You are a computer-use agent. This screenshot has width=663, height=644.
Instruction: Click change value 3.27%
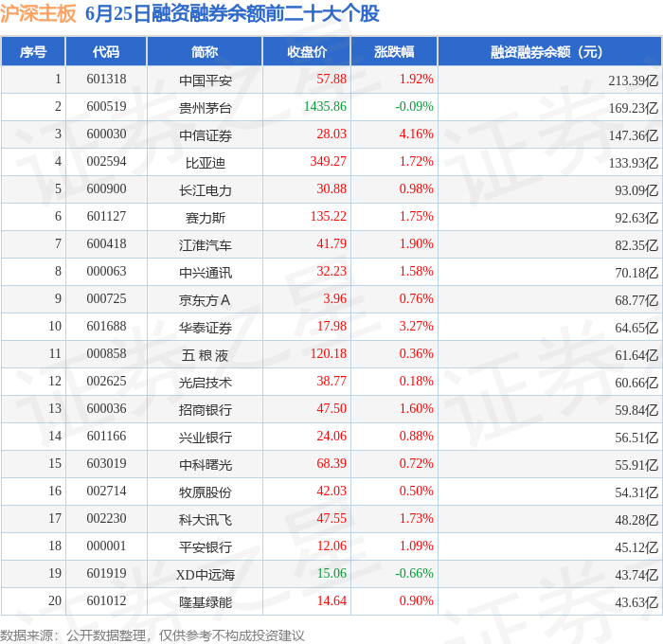click(417, 327)
